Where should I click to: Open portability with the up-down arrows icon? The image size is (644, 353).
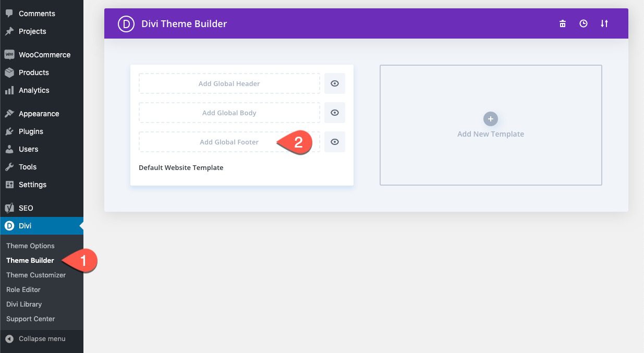click(604, 23)
